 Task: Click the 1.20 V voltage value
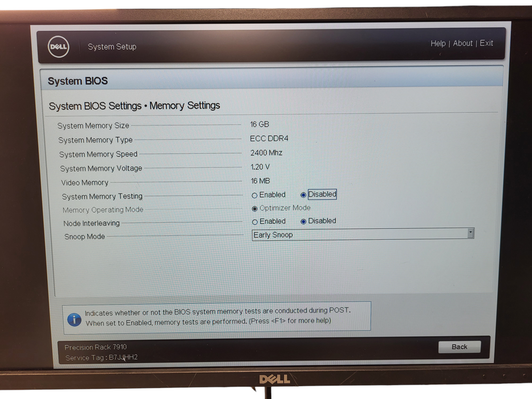(260, 167)
